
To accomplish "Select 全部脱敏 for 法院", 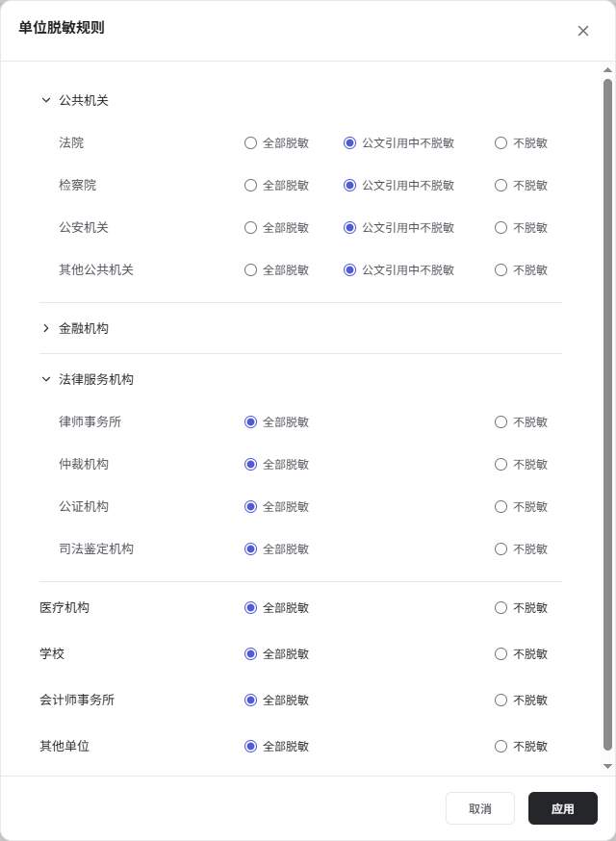I will pyautogui.click(x=250, y=143).
